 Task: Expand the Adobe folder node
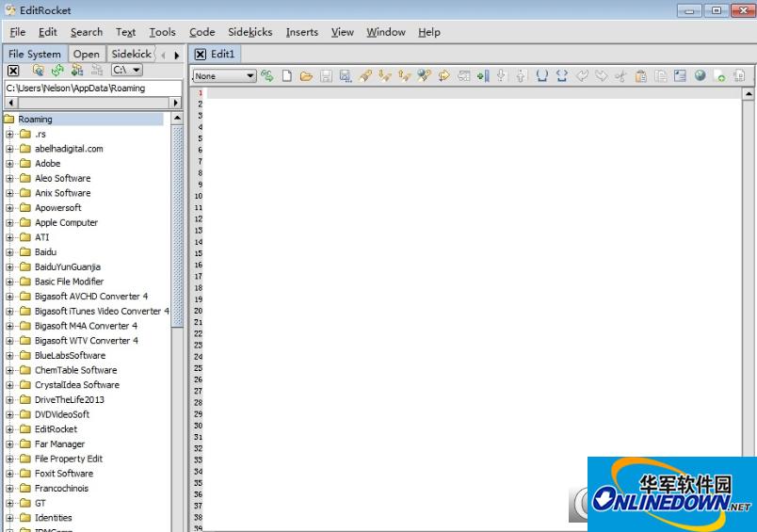coord(10,164)
